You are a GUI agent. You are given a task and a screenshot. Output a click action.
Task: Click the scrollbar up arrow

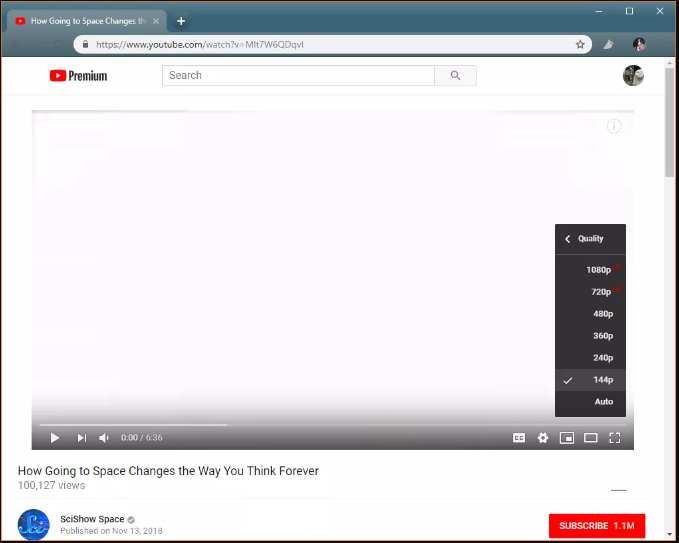coord(669,63)
